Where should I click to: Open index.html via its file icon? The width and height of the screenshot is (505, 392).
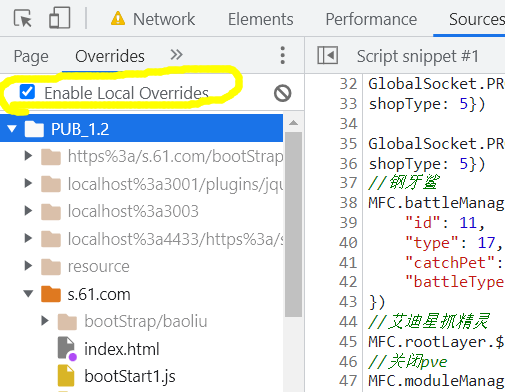point(67,348)
